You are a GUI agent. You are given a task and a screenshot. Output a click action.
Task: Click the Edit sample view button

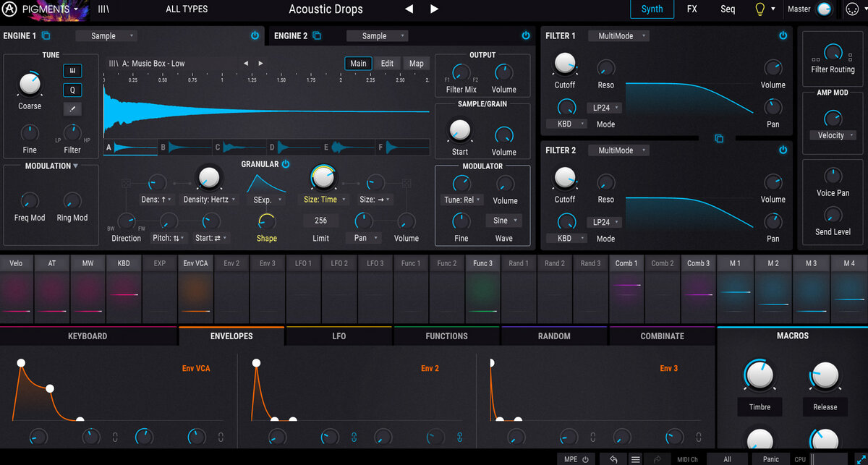[x=388, y=64]
